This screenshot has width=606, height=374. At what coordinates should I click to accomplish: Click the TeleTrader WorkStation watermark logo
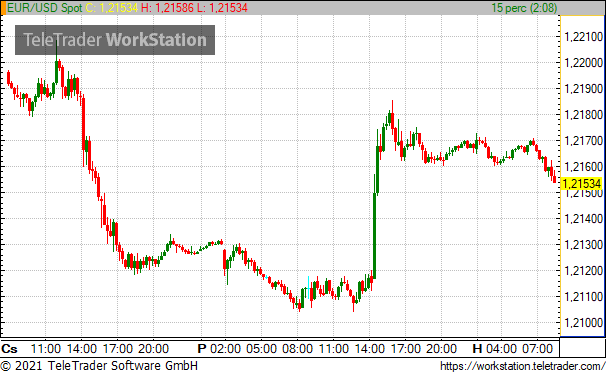point(115,40)
